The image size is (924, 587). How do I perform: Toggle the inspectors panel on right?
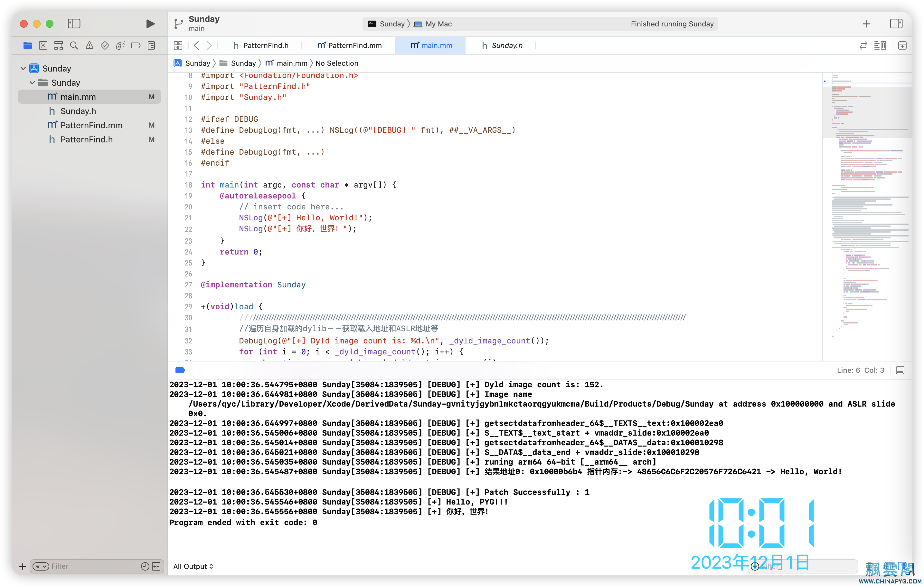click(896, 24)
